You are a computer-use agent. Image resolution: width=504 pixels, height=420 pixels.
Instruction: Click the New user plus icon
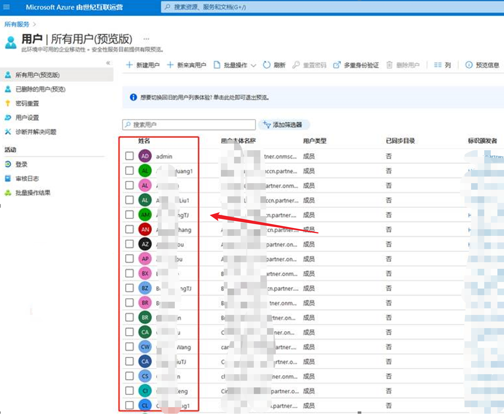coord(129,65)
